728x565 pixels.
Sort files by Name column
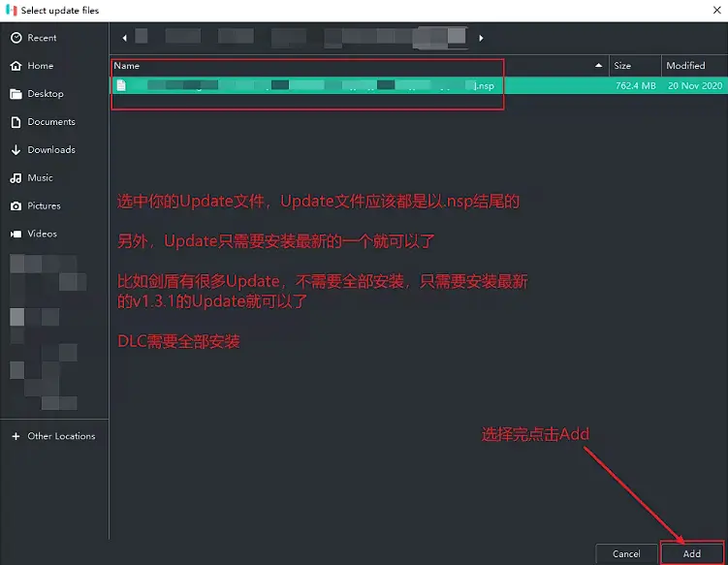click(360, 66)
